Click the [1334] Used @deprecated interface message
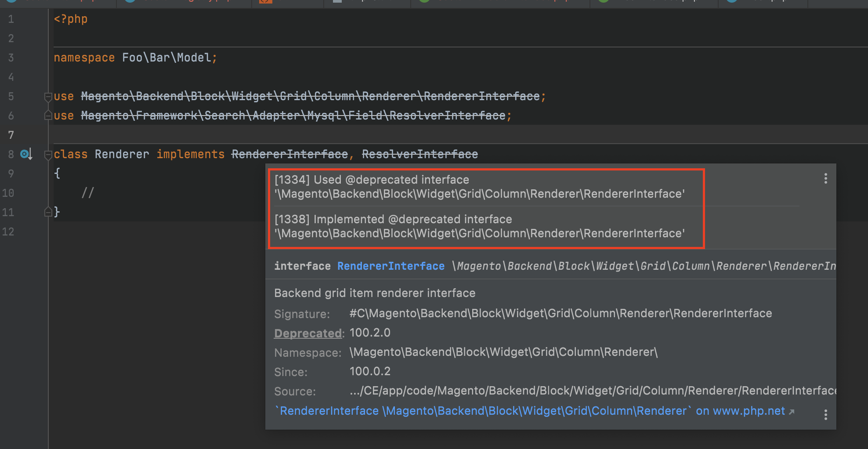Viewport: 868px width, 449px height. 480,187
